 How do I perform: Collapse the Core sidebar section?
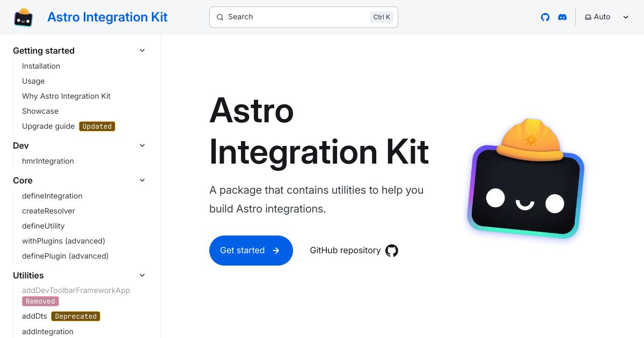coord(142,180)
